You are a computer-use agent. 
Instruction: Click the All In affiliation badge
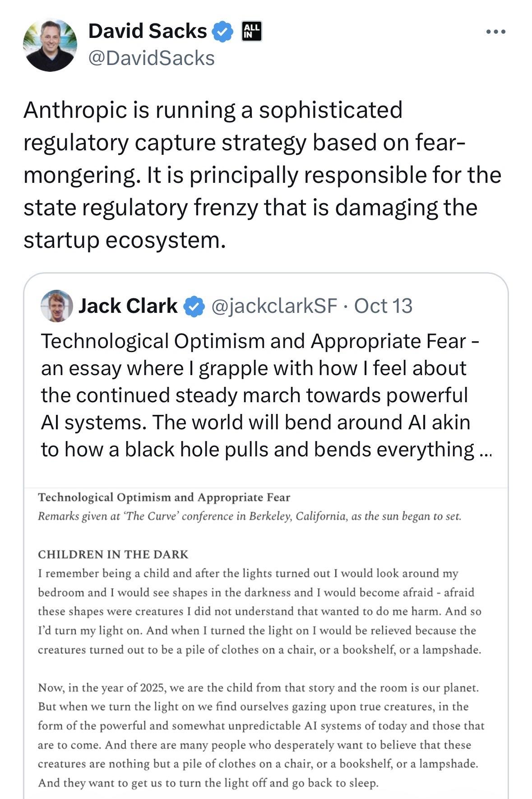(251, 31)
